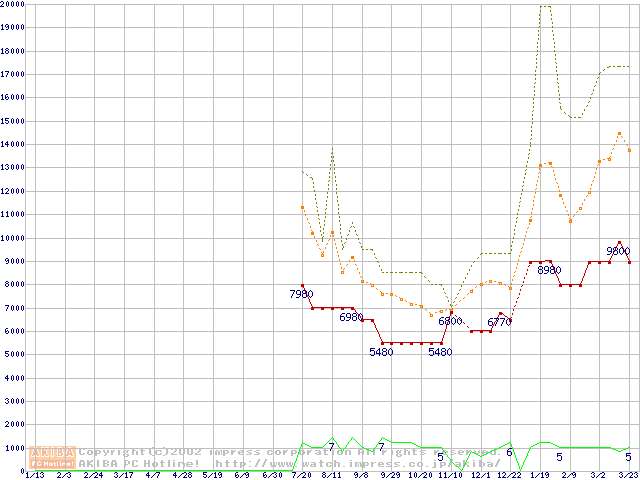Click the 11/10 date axis label
Screen dimensions: 640x480
449,475
